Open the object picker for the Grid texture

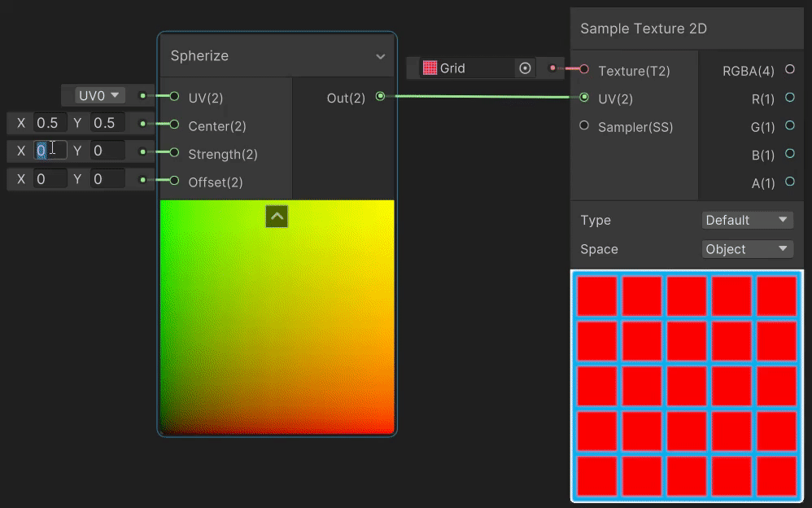click(x=526, y=68)
